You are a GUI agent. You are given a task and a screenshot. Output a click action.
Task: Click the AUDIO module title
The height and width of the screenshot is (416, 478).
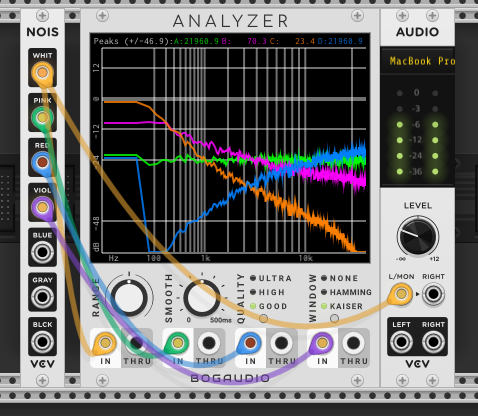point(418,32)
